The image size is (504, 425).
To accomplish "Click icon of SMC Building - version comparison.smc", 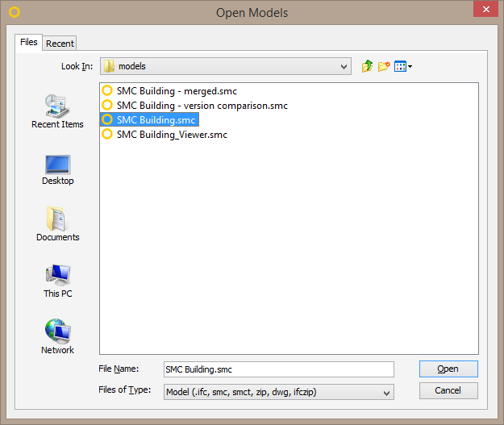I will pos(107,105).
